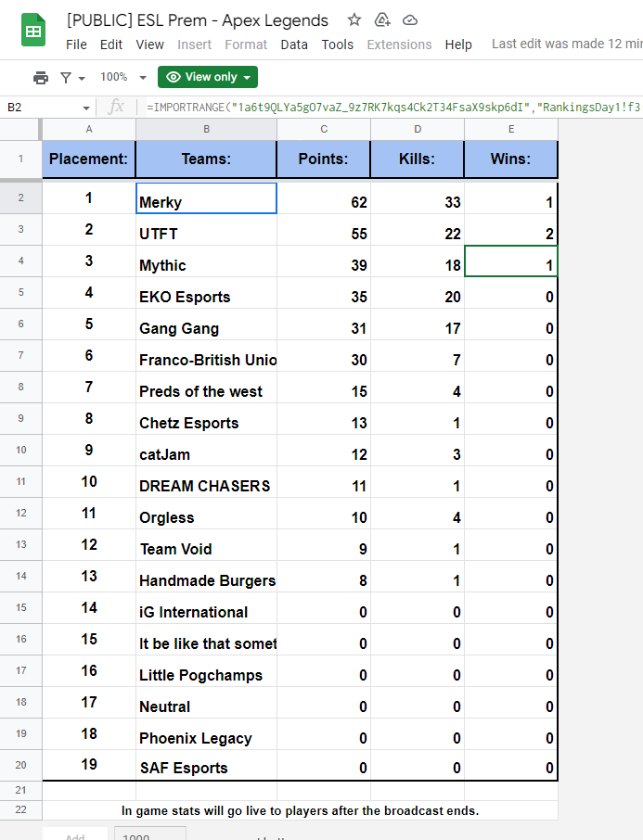
Task: Open the Format menu
Action: 246,45
